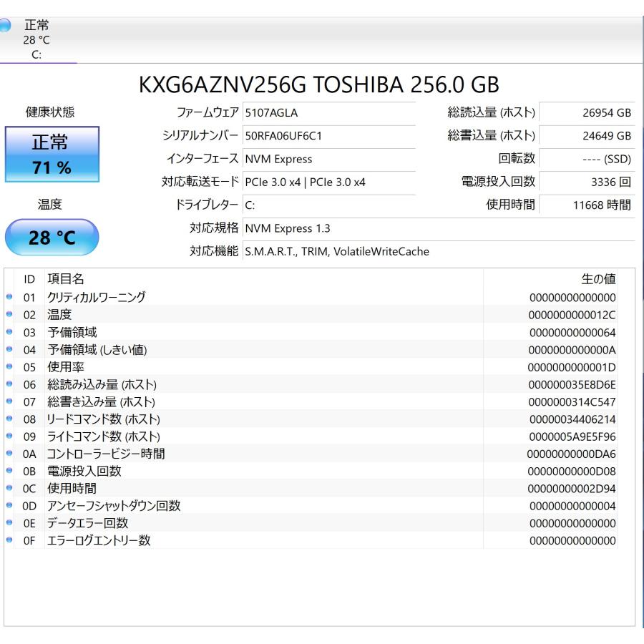
Task: Click raw value 00000000002D94
Action: (572, 489)
